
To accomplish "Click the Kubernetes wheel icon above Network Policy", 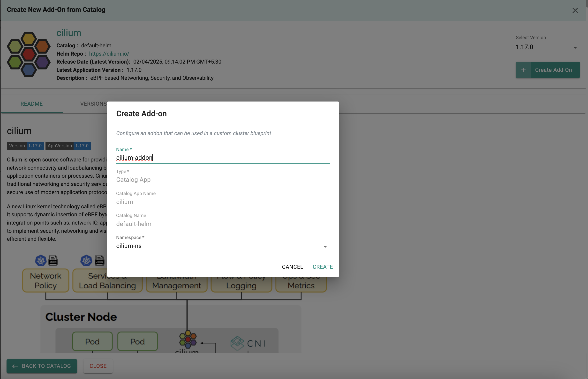I will pos(41,261).
